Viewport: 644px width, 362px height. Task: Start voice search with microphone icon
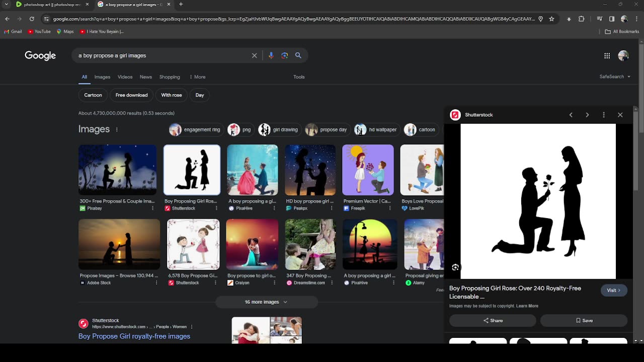pyautogui.click(x=271, y=56)
